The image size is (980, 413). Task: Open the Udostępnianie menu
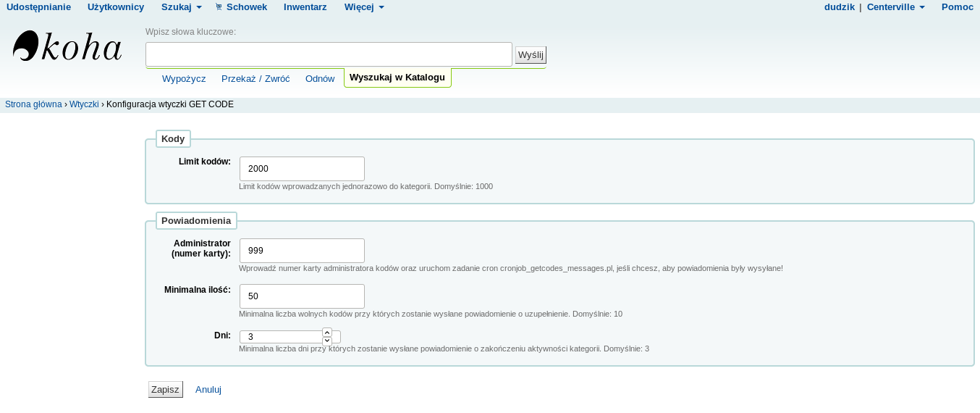38,7
